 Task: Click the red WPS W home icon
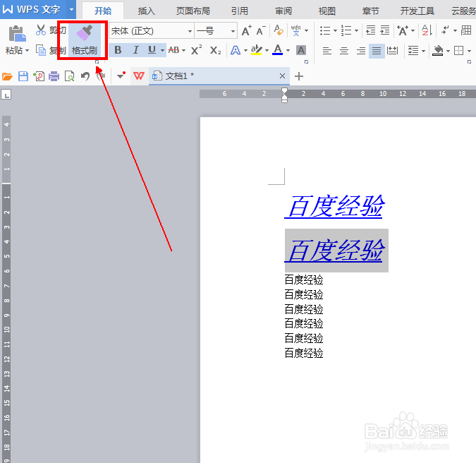click(x=139, y=76)
